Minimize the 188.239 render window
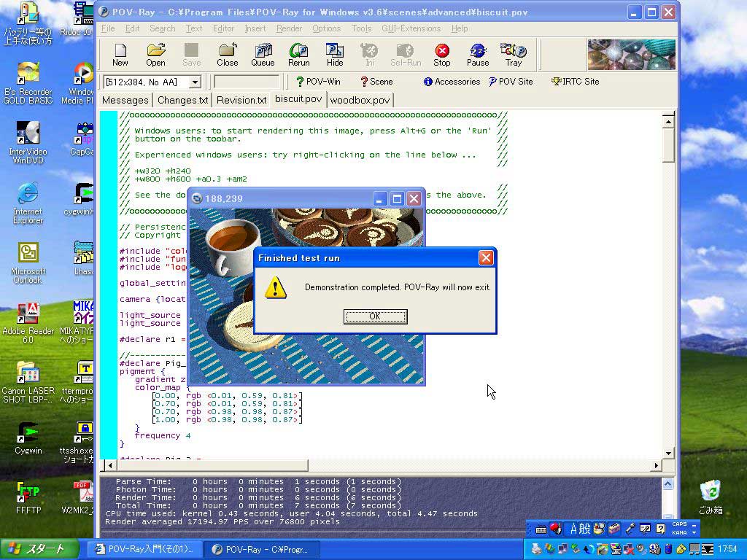 [x=379, y=198]
